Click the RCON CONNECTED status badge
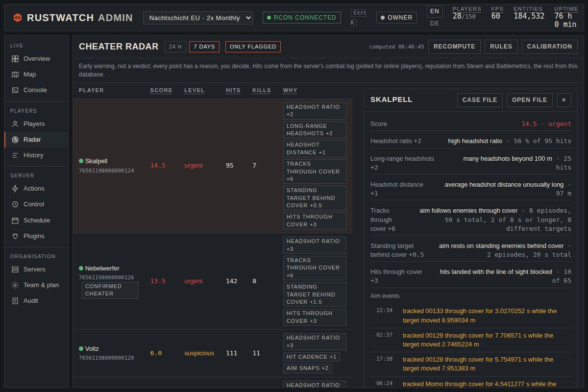 tap(301, 18)
